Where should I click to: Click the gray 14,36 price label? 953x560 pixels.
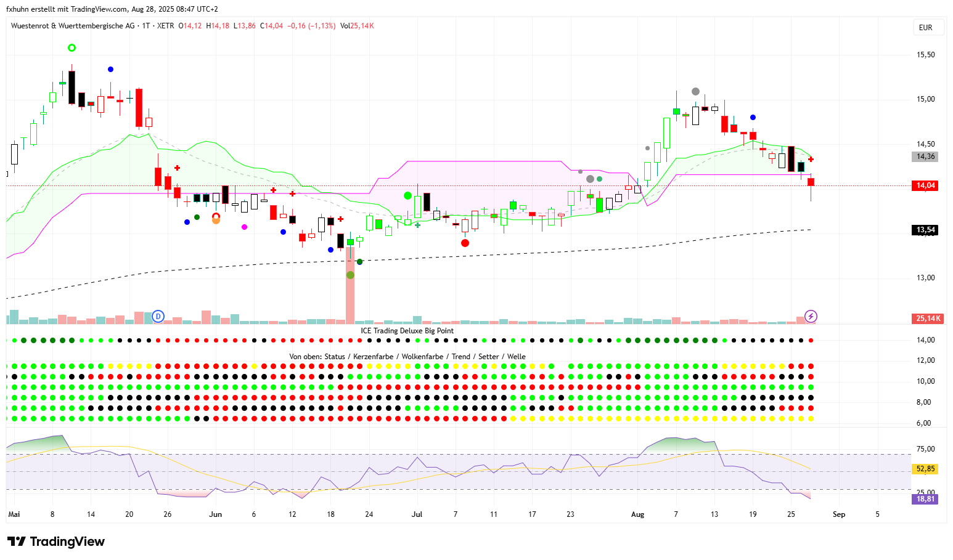coord(925,156)
